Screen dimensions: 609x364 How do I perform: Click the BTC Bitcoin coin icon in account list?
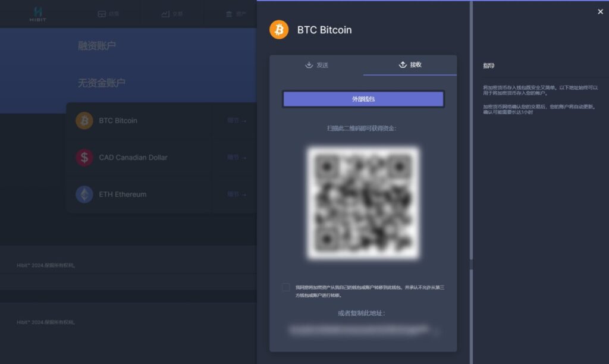tap(84, 120)
